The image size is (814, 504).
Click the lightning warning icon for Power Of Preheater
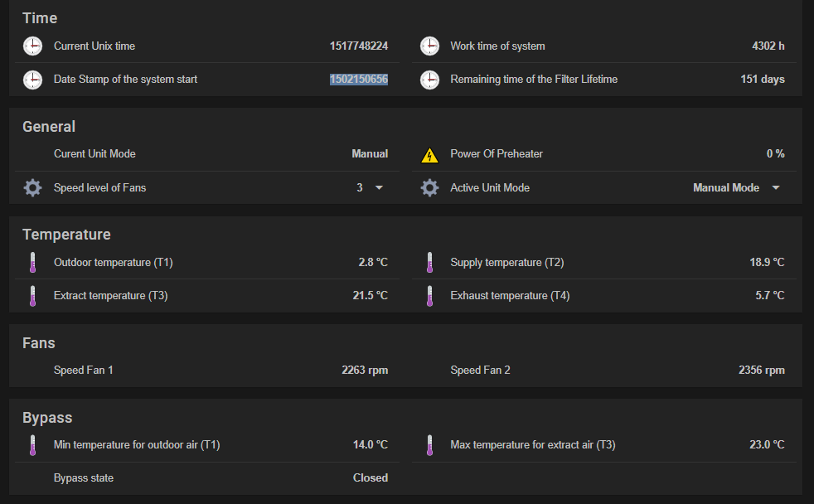coord(429,154)
